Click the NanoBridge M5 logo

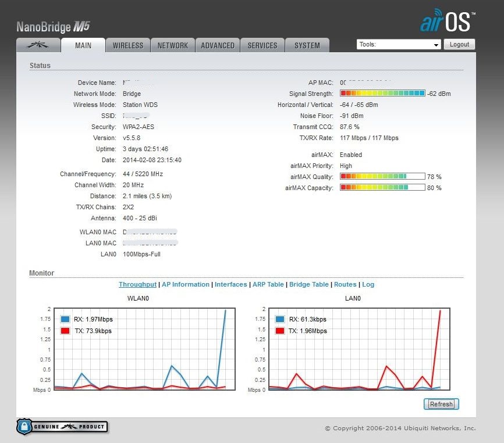pos(53,27)
